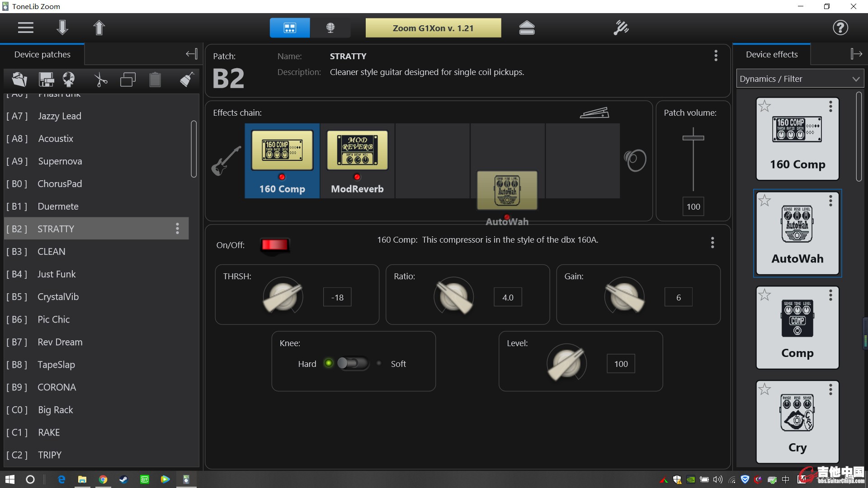Toggle the 160 Comp On/Off red switch

(x=274, y=245)
